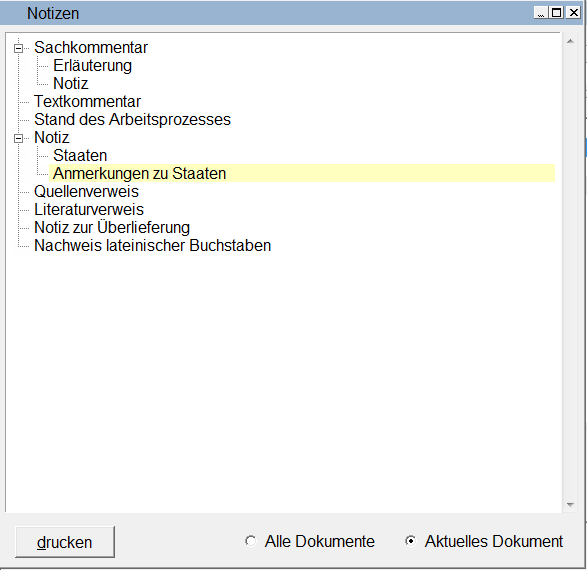Minimize the Notizen panel
587x570 pixels.
point(541,13)
